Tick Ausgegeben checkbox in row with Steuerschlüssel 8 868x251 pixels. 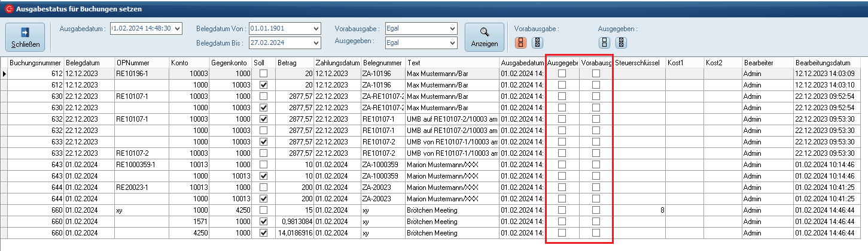[562, 210]
